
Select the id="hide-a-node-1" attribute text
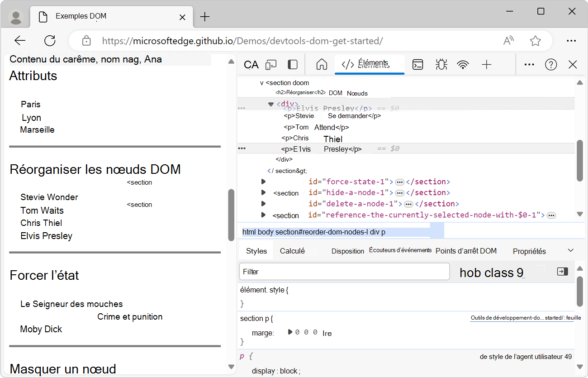(348, 193)
